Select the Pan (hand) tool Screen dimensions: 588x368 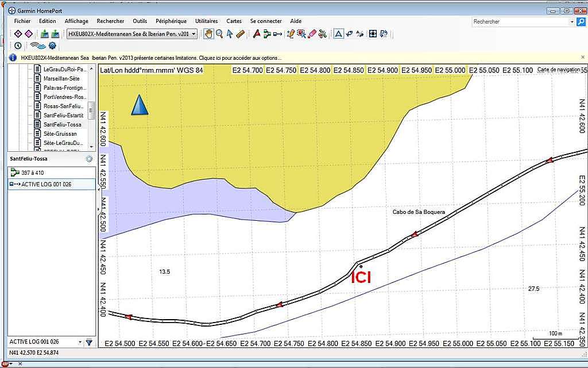[x=208, y=34]
